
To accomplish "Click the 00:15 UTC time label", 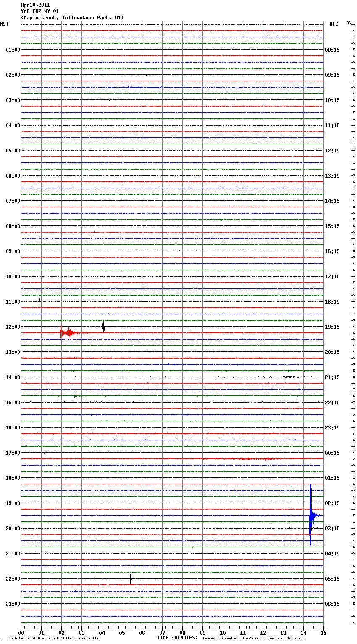I will 332,453.
